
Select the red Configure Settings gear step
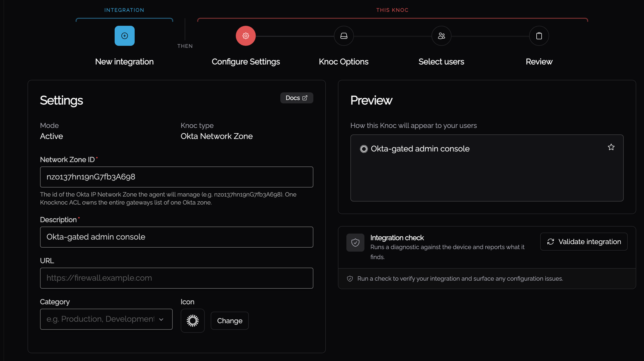[x=246, y=36]
